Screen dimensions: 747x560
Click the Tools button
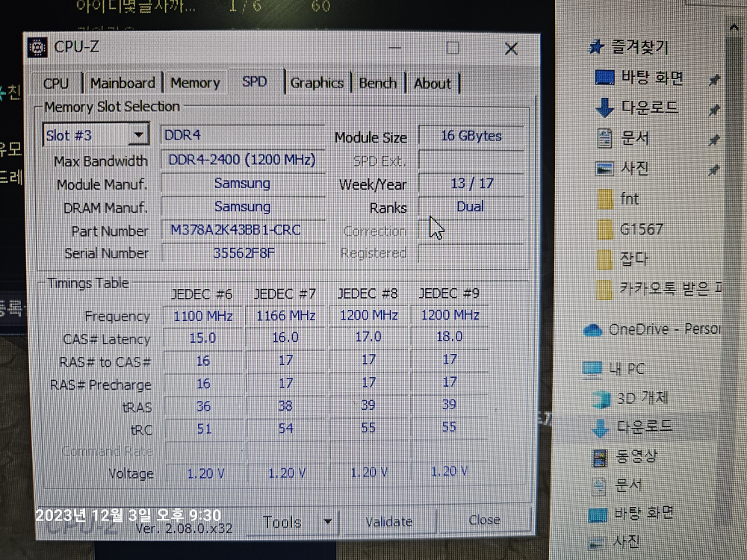[282, 522]
